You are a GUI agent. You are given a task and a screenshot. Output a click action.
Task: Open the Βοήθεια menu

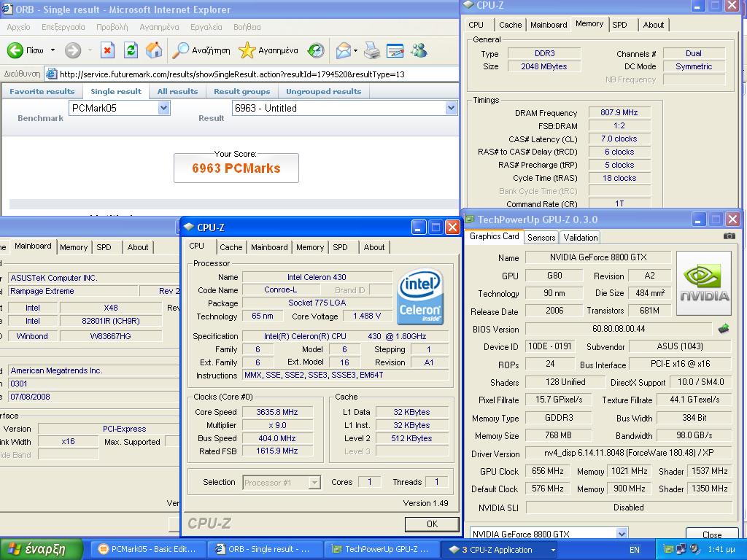pos(247,27)
